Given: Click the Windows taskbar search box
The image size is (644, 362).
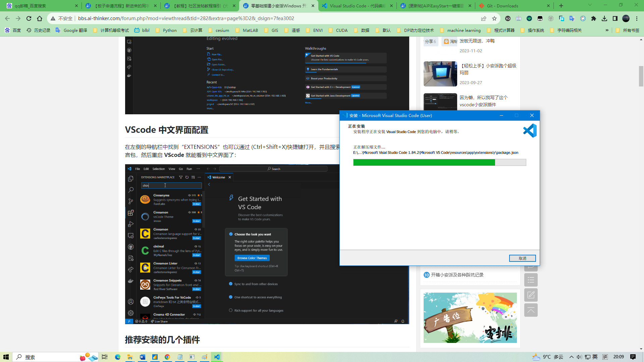Looking at the screenshot, I should click(x=55, y=357).
